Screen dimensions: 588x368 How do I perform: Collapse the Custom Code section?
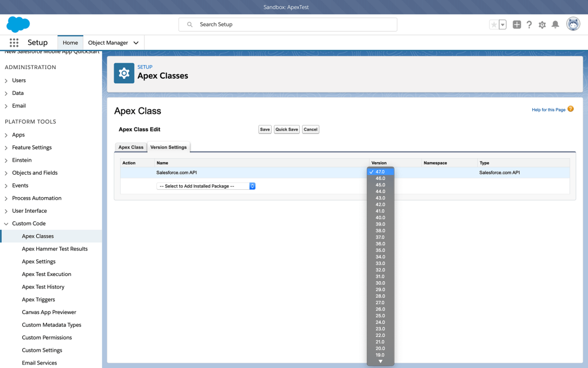pos(6,224)
